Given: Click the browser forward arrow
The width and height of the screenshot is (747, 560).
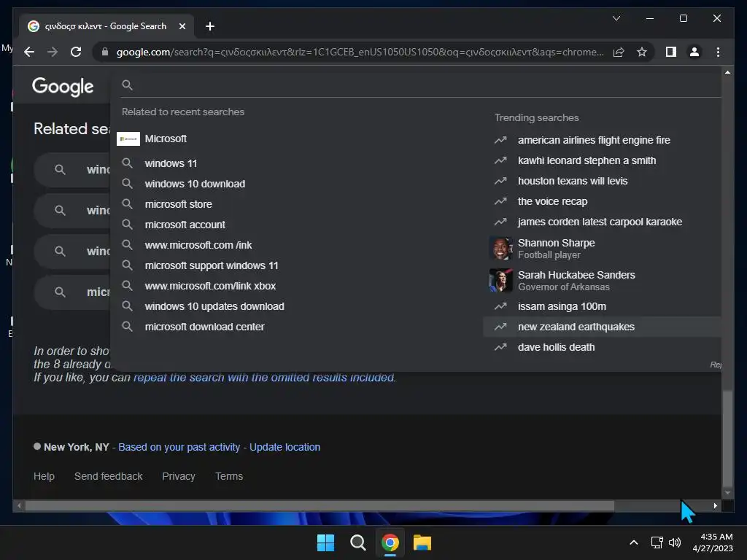Looking at the screenshot, I should click(53, 52).
